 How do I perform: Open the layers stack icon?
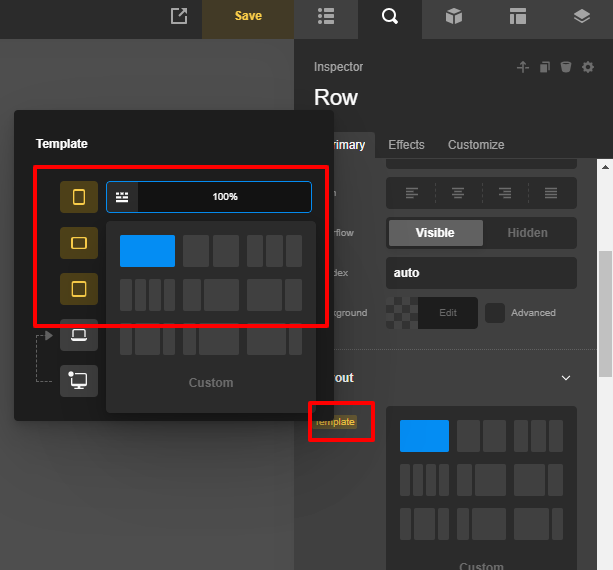tap(581, 16)
